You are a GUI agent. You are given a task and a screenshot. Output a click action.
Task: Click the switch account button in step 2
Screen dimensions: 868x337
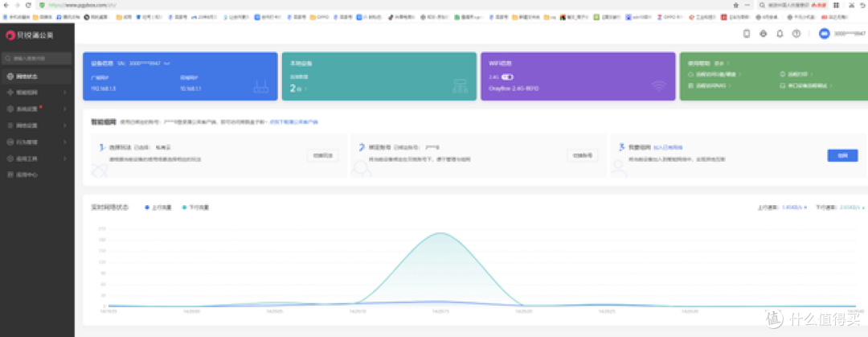(583, 156)
